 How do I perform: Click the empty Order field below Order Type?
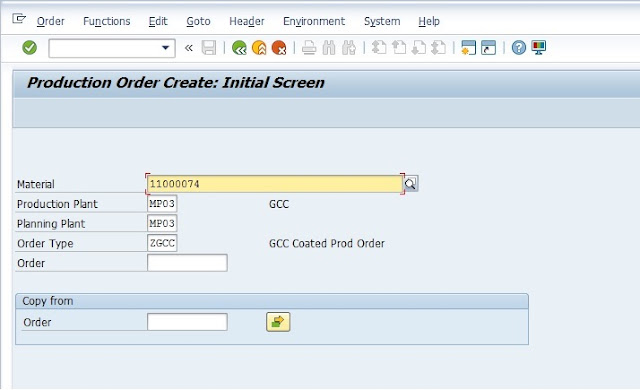pos(187,263)
